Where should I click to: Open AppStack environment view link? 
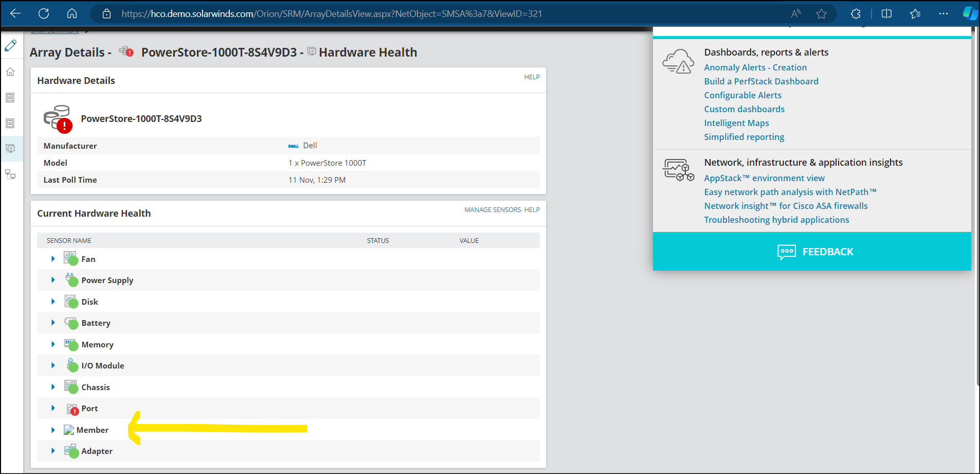pyautogui.click(x=764, y=178)
